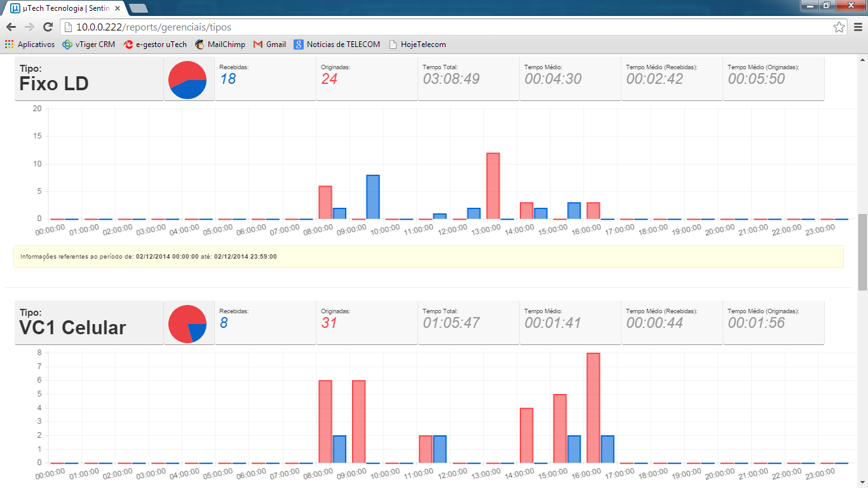Click blue 15:00 bar in Fixo LD chart
Image resolution: width=868 pixels, height=488 pixels.
click(x=574, y=211)
